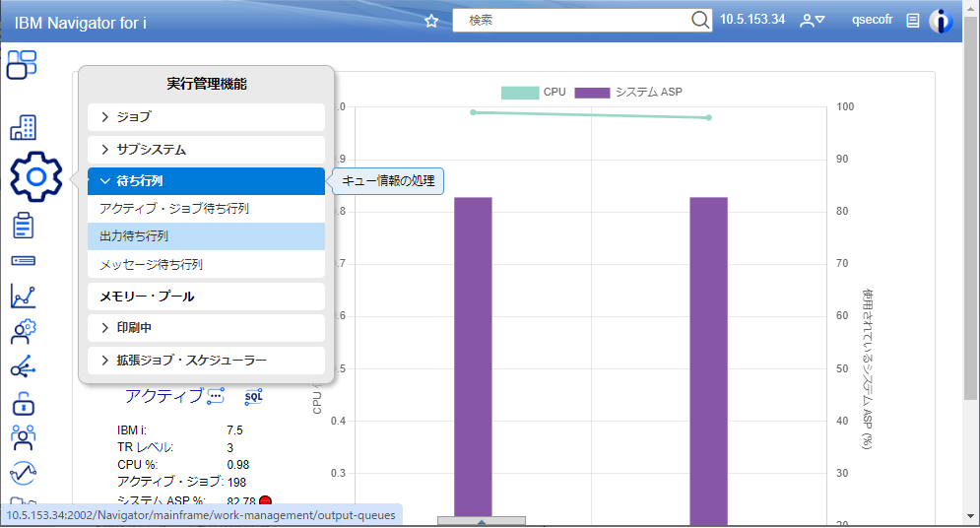Image resolution: width=980 pixels, height=528 pixels.
Task: Open the monitor pulse icon in sidebar
Action: pos(23,473)
